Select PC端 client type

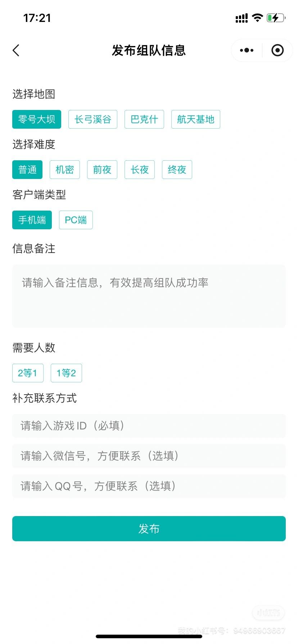pyautogui.click(x=76, y=220)
